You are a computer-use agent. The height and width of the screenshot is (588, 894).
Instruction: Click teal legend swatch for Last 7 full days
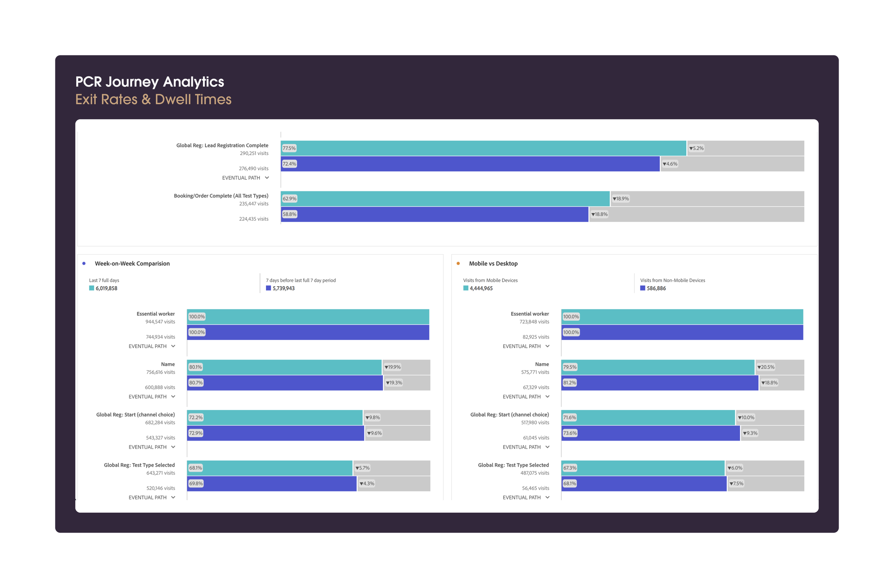point(91,288)
